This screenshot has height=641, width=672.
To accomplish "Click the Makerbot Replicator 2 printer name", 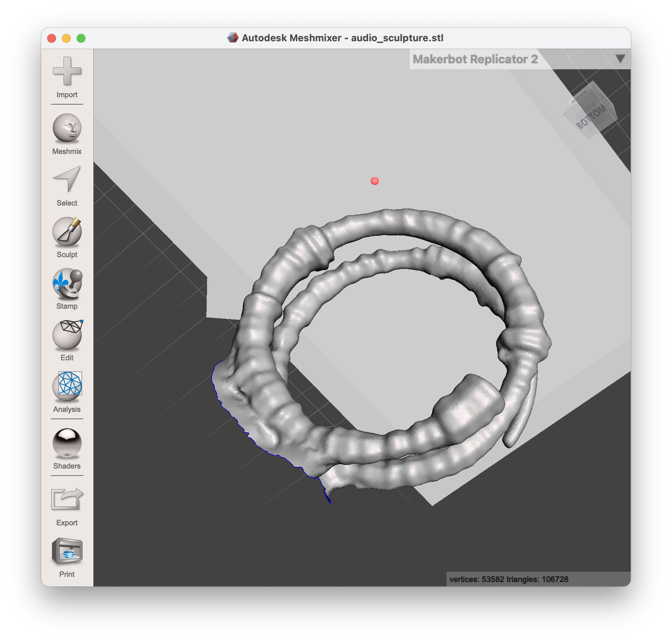I will pos(475,59).
